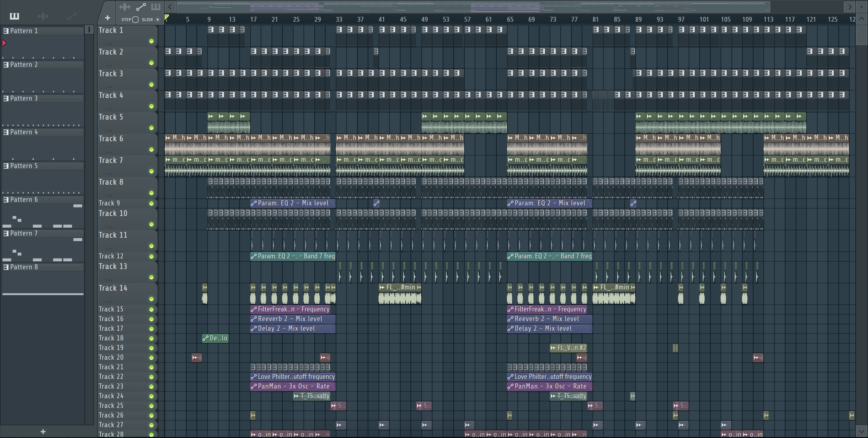Toggle the Track 14 mute LED
Screen dimensions: 868x438
click(151, 299)
